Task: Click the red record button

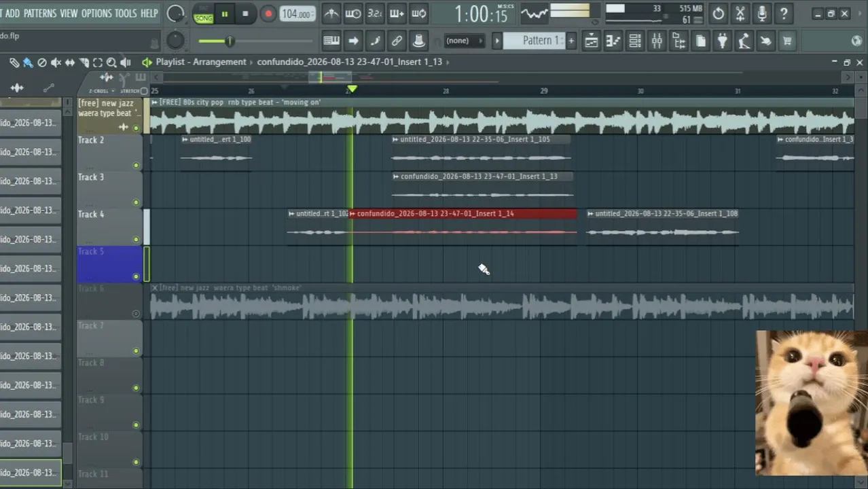Action: point(268,14)
